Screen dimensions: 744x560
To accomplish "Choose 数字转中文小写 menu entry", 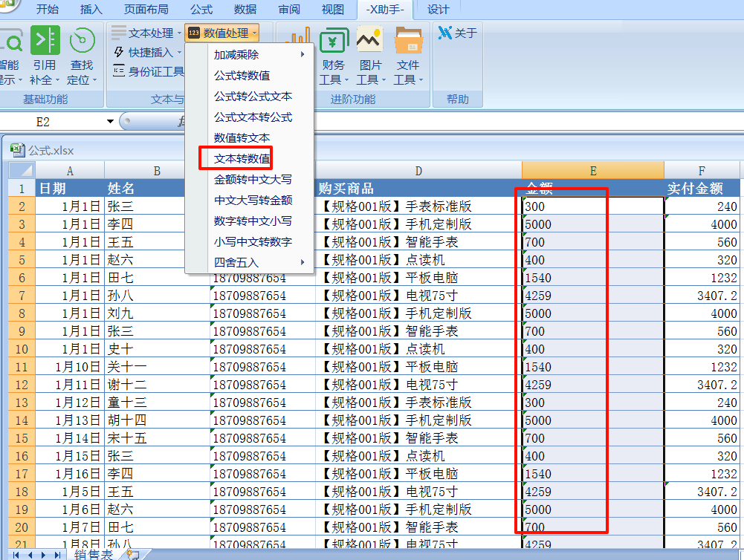I will pyautogui.click(x=253, y=221).
